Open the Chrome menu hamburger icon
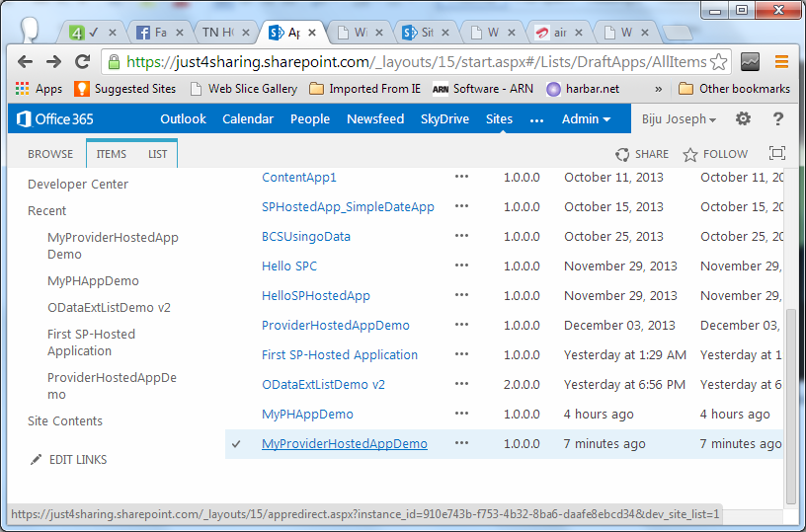806x532 pixels. (x=781, y=61)
